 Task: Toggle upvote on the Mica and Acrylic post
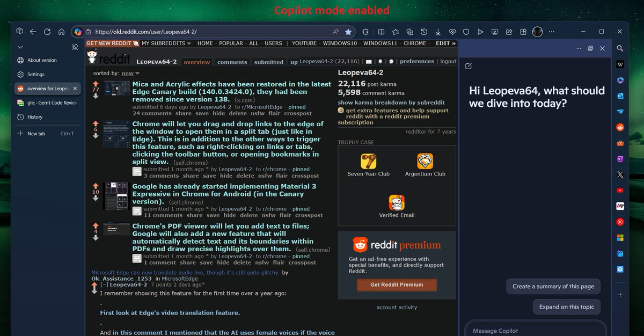coord(96,84)
